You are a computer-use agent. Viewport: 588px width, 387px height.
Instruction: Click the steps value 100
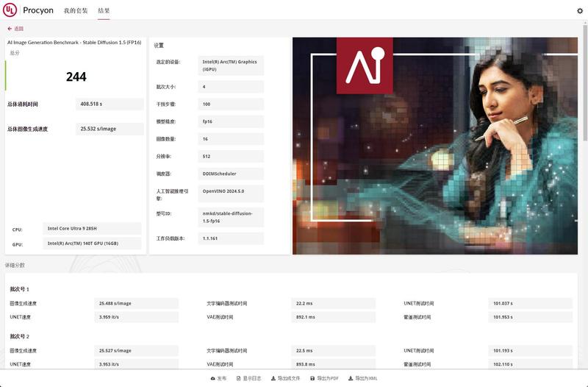(231, 104)
